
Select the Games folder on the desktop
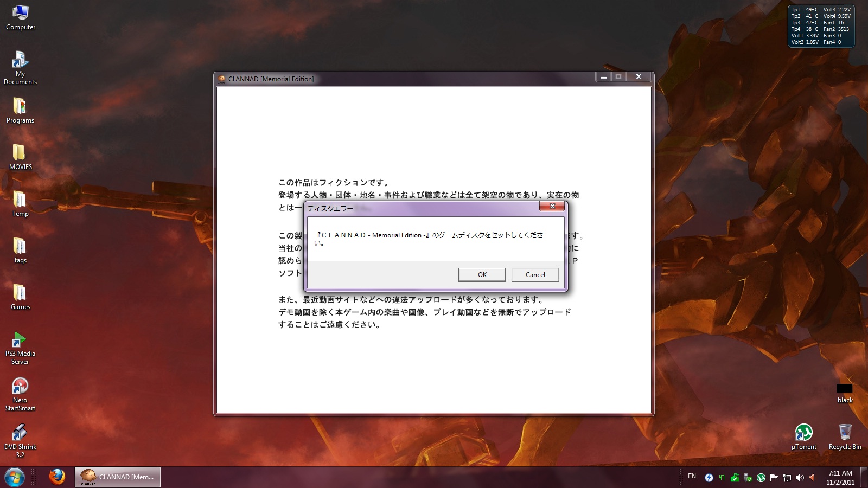20,297
